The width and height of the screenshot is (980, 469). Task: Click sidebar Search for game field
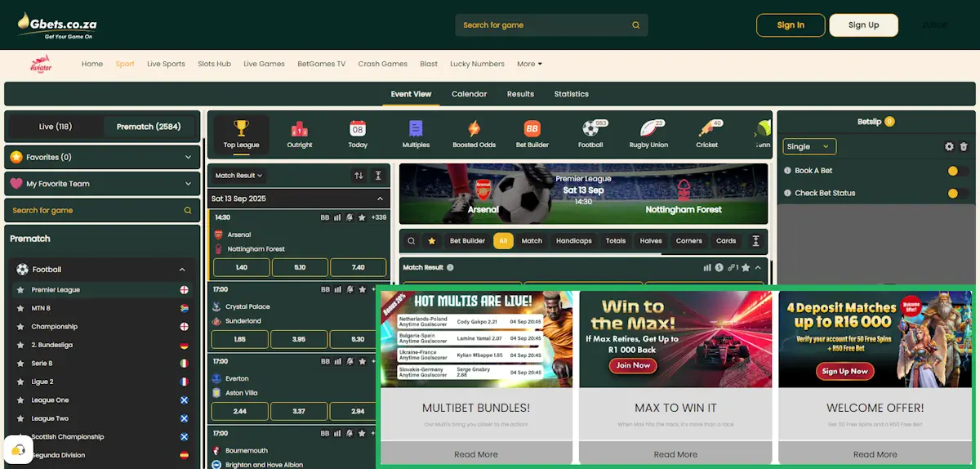tap(102, 211)
